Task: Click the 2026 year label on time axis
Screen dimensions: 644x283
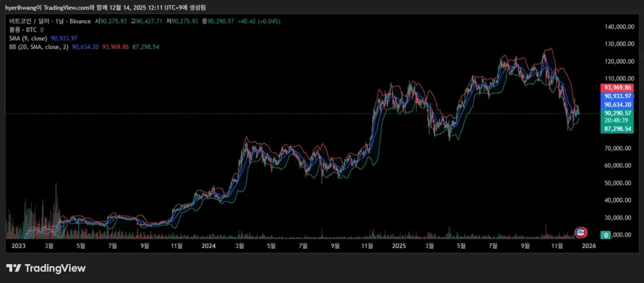Action: (589, 245)
